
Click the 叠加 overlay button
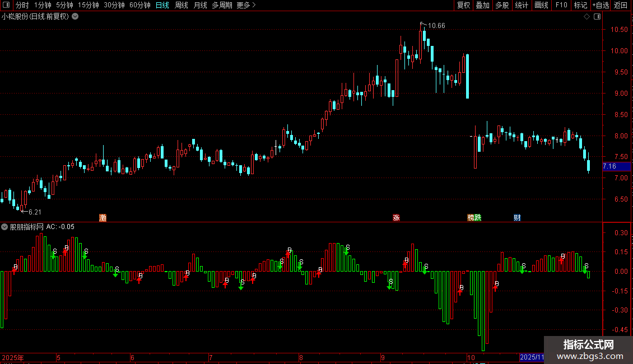pyautogui.click(x=483, y=5)
